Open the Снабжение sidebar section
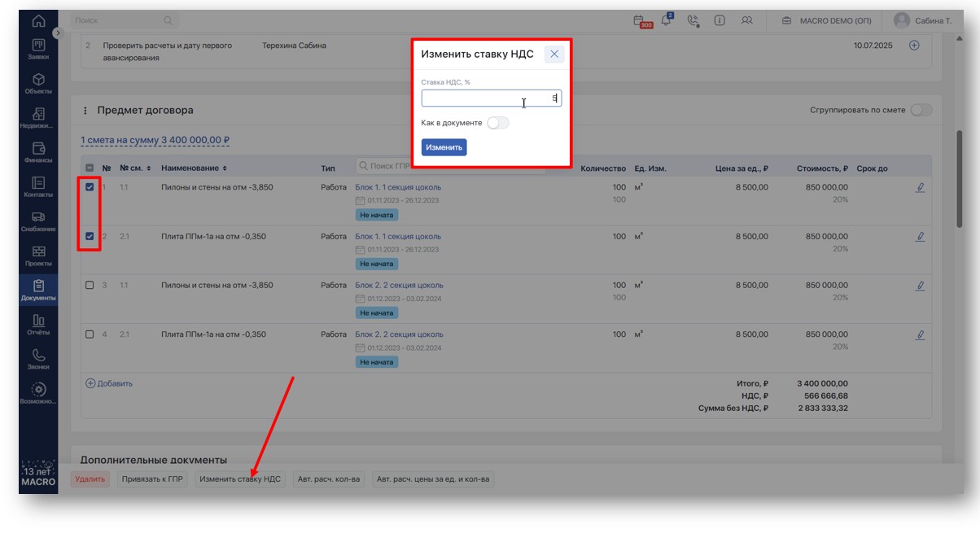This screenshot has width=980, height=542. [38, 221]
